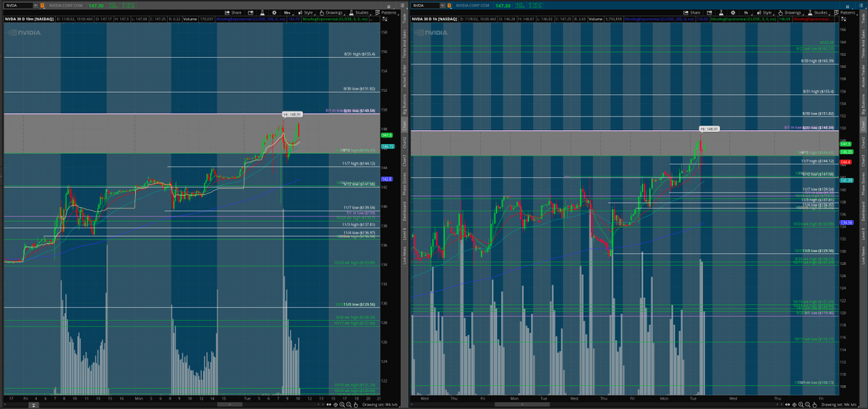This screenshot has width=868, height=409.
Task: Open the Share menu on the 10m chart
Action: 233,13
